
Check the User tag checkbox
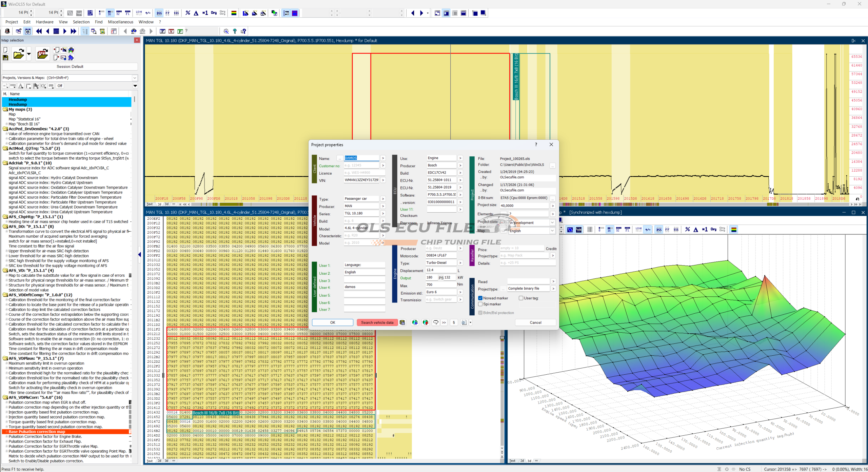pyautogui.click(x=521, y=298)
